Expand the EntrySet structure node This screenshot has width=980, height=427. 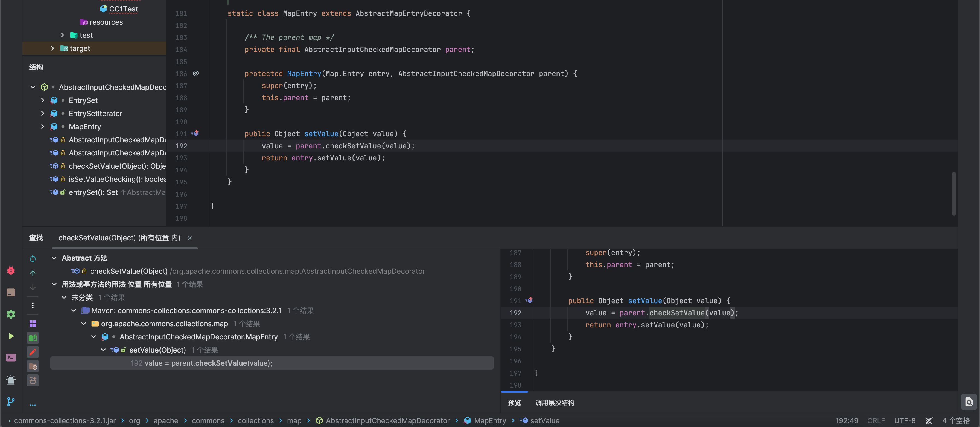point(43,100)
